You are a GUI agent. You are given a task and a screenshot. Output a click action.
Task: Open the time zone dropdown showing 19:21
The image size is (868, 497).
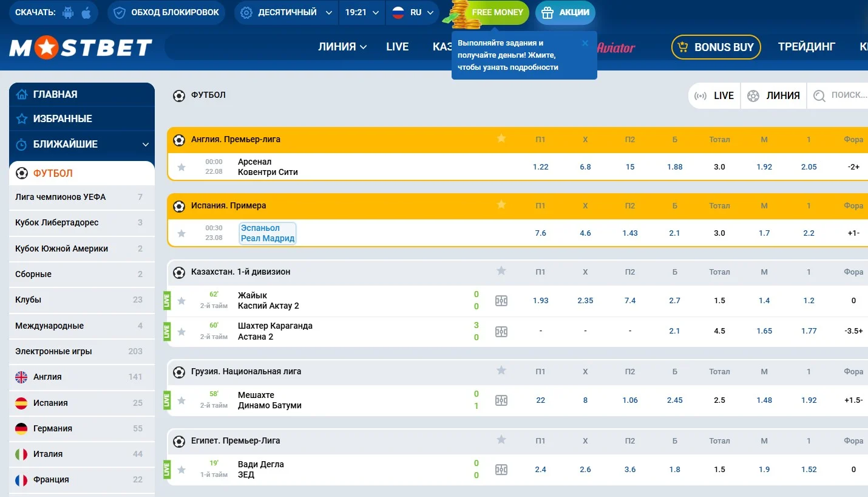point(362,13)
